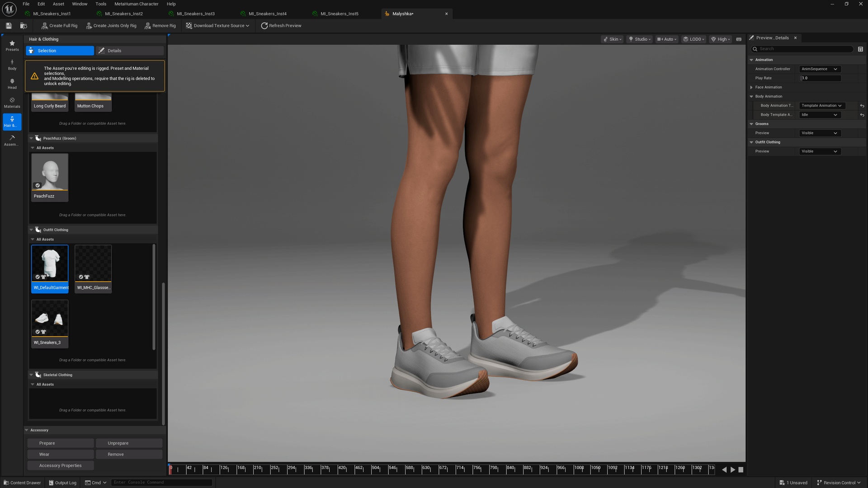Image resolution: width=868 pixels, height=488 pixels.
Task: Open the Body Template Animation Idle dropdown
Action: [x=820, y=115]
